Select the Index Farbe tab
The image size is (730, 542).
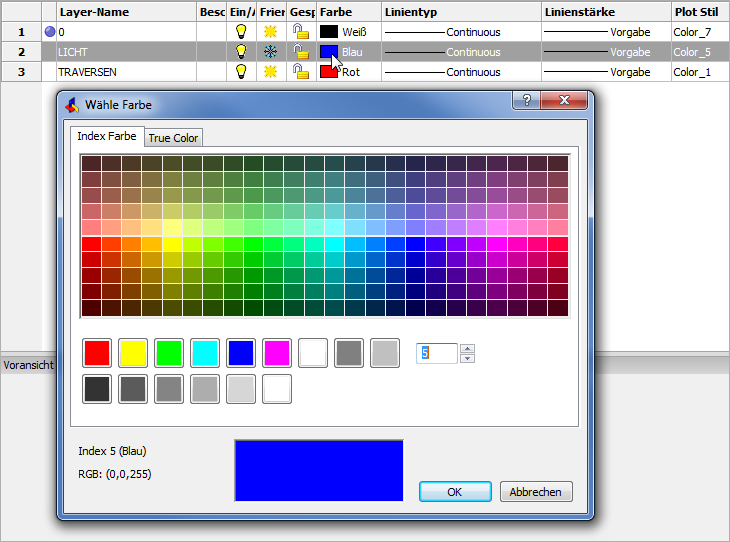(107, 137)
